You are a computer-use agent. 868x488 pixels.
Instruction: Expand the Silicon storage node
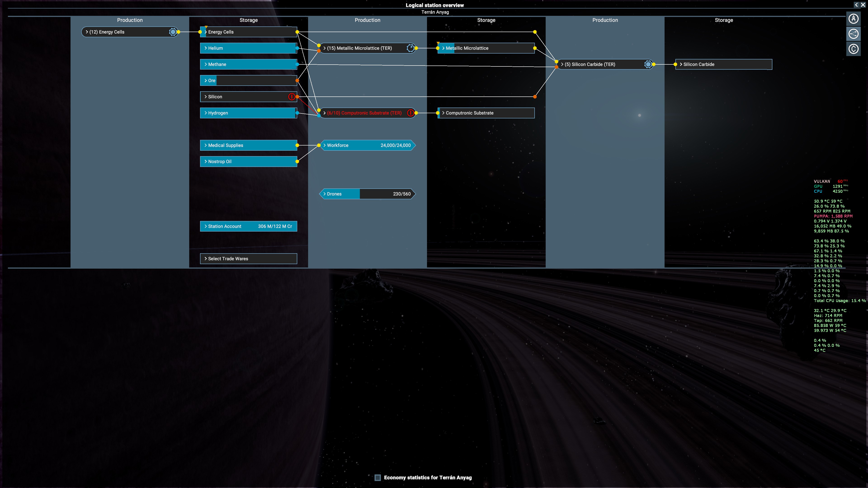click(248, 97)
